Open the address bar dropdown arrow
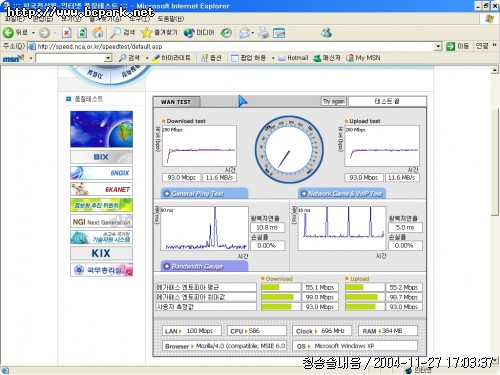This screenshot has height=375, width=500. (x=438, y=46)
